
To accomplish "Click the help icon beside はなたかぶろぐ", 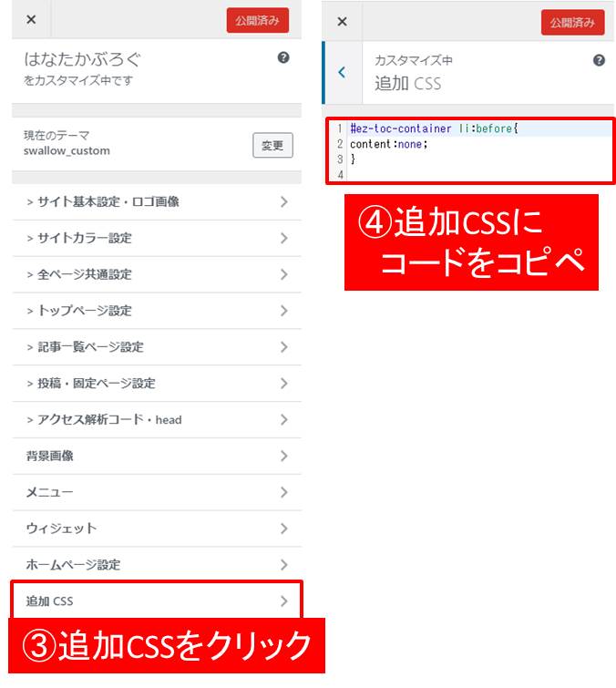I will coord(283,57).
